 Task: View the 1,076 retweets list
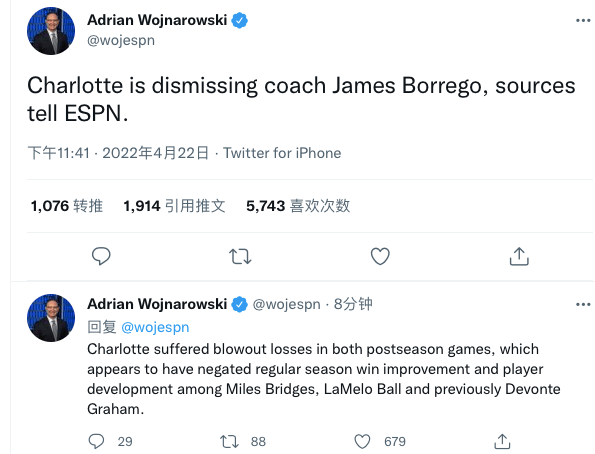pyautogui.click(x=67, y=206)
